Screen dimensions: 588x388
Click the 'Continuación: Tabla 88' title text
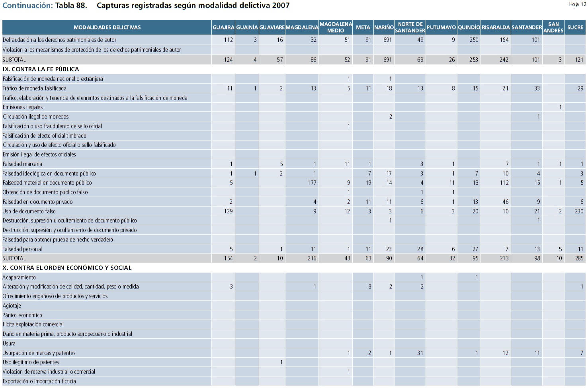[45, 6]
